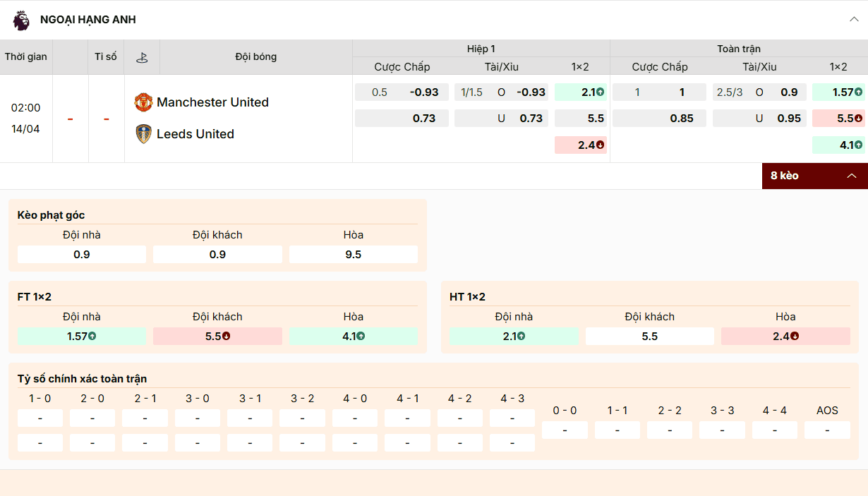Click the Hiệp 1 section header

(x=481, y=49)
